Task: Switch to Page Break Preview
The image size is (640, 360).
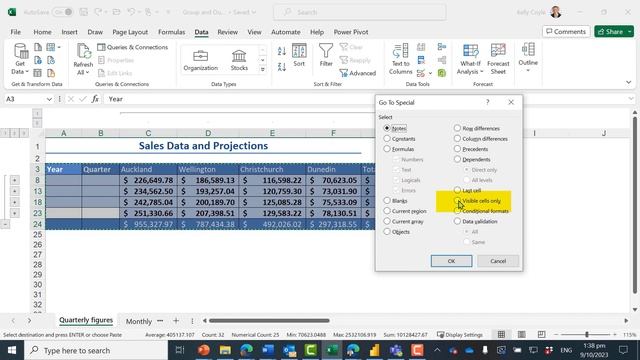Action: tap(542, 335)
